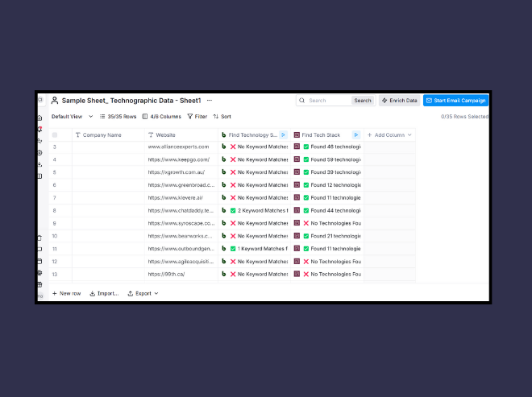Open notifications bell in the sidebar
532x397 pixels.
coord(39,129)
